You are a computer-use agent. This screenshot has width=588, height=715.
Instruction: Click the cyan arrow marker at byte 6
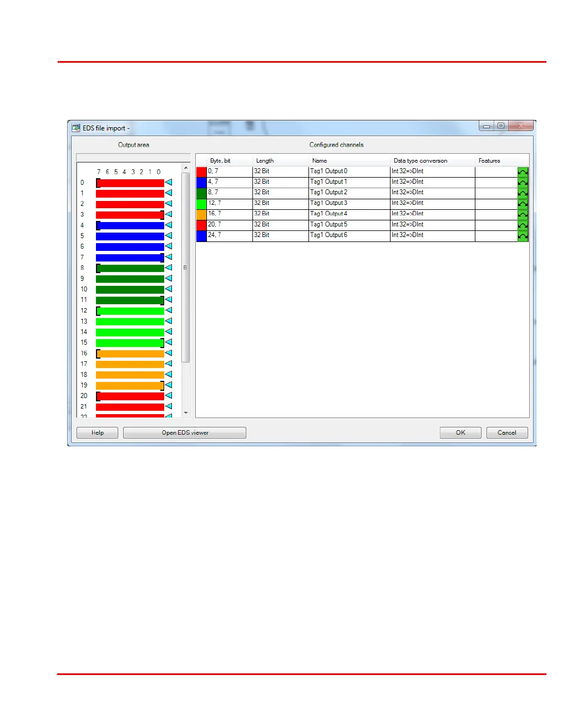[x=169, y=246]
